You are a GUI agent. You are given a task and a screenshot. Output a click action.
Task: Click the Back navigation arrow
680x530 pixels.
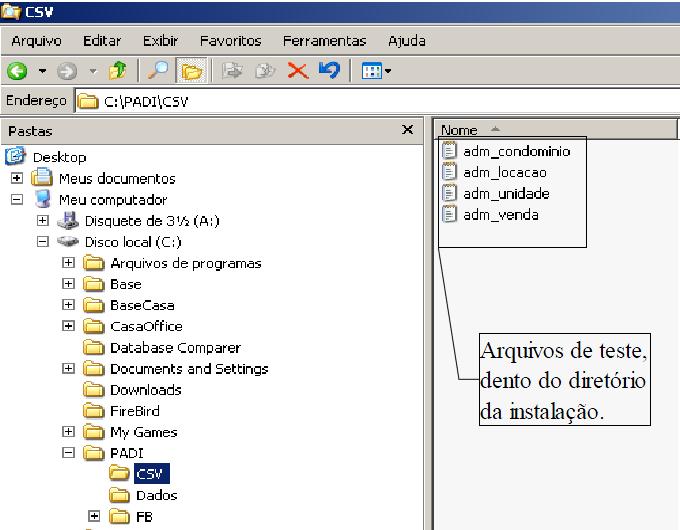pyautogui.click(x=16, y=72)
